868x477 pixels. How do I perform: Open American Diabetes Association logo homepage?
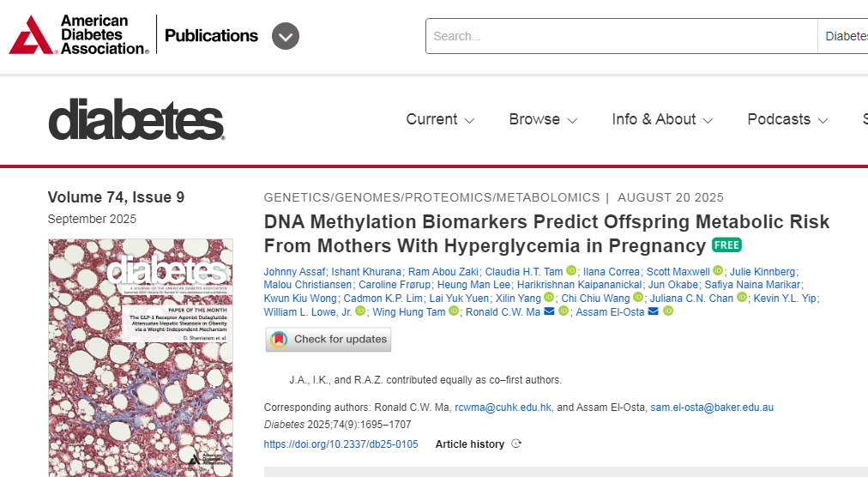click(x=79, y=35)
